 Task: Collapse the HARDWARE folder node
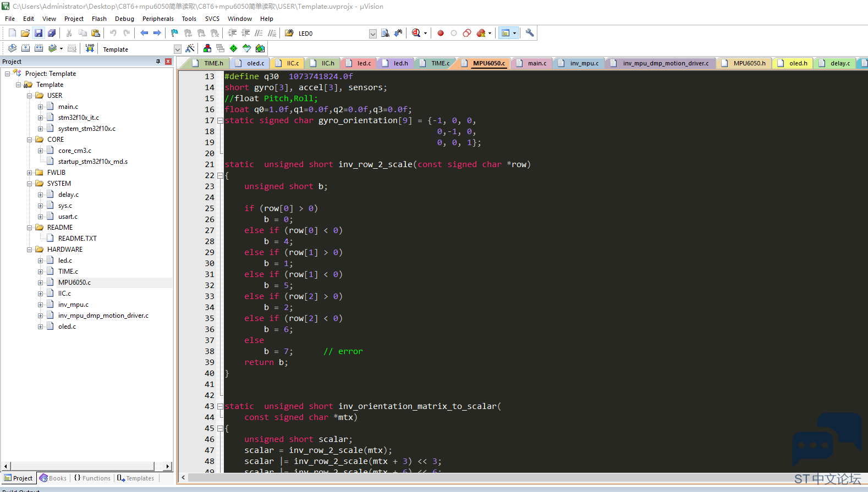pyautogui.click(x=30, y=250)
